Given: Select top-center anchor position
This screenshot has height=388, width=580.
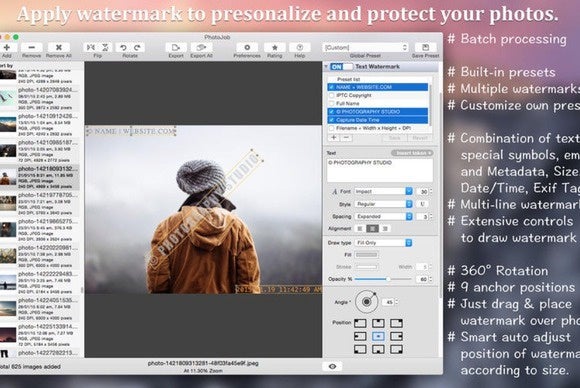Looking at the screenshot, I should 378,323.
